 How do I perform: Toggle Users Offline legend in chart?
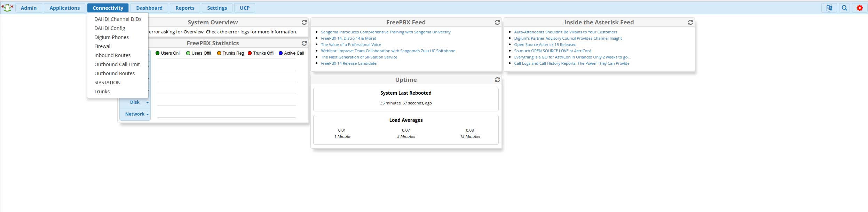click(x=199, y=53)
